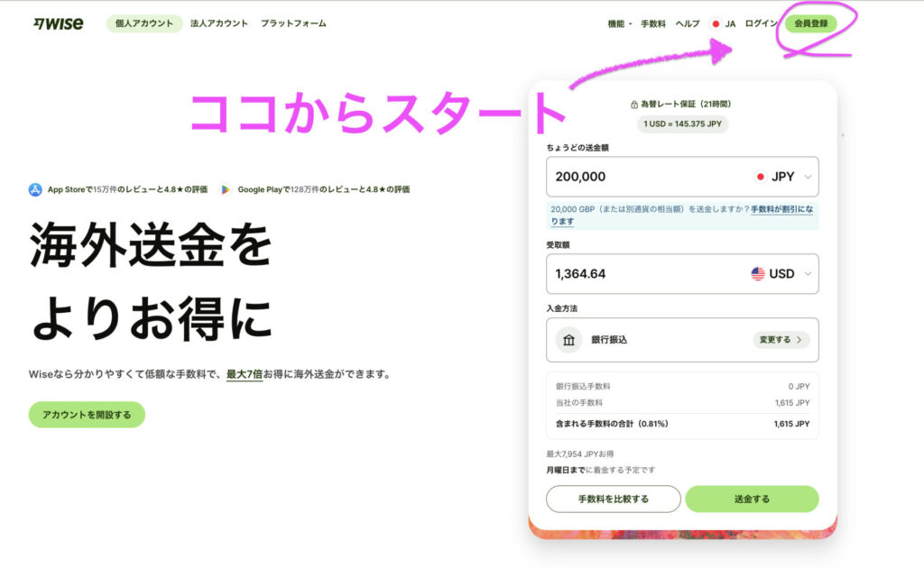This screenshot has width=924, height=568.
Task: Open the 法人アカウント tab
Action: tap(219, 23)
